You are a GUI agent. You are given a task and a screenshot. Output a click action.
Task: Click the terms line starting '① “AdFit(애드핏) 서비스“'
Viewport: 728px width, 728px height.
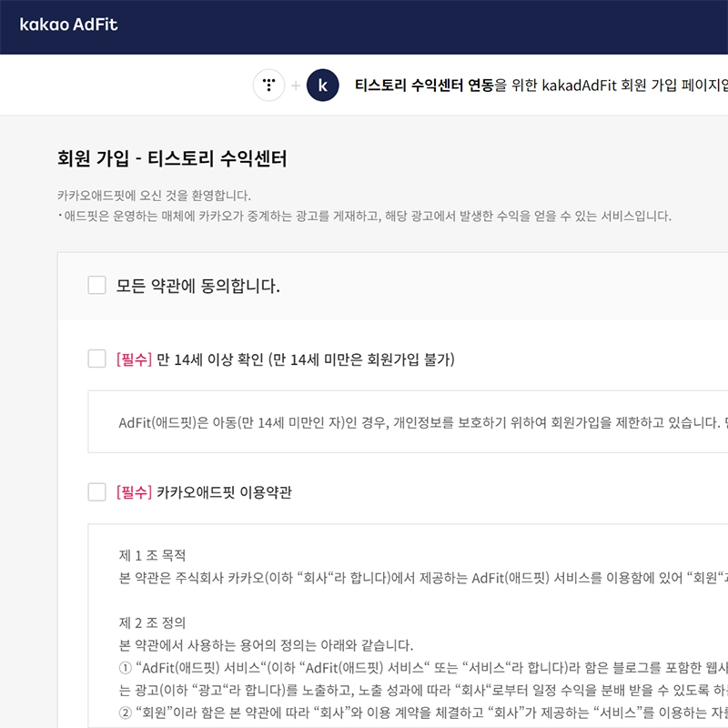(423, 668)
